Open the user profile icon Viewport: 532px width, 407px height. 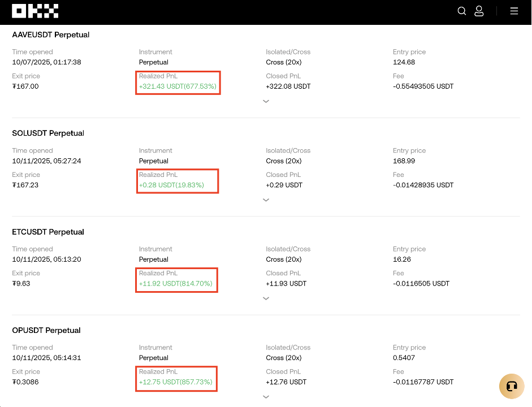click(479, 11)
